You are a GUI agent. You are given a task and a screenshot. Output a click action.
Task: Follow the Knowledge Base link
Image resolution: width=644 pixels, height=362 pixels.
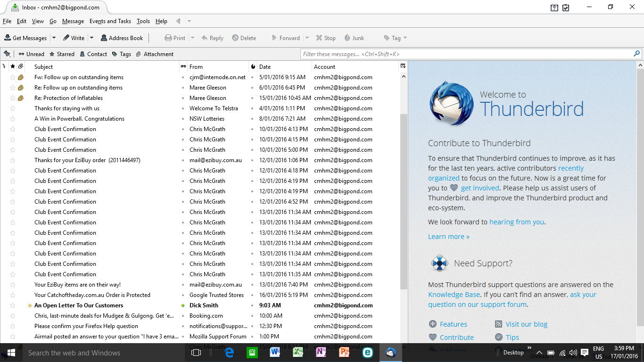[x=454, y=295]
